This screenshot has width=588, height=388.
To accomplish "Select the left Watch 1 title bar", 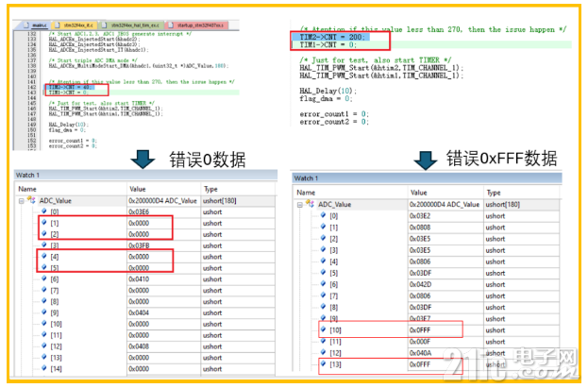I will click(145, 175).
